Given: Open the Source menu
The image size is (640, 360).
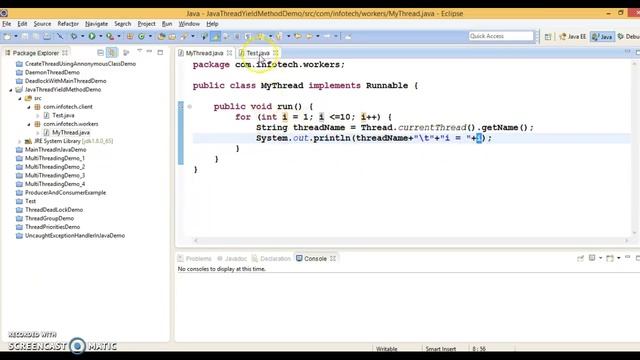Looking at the screenshot, I should point(42,24).
